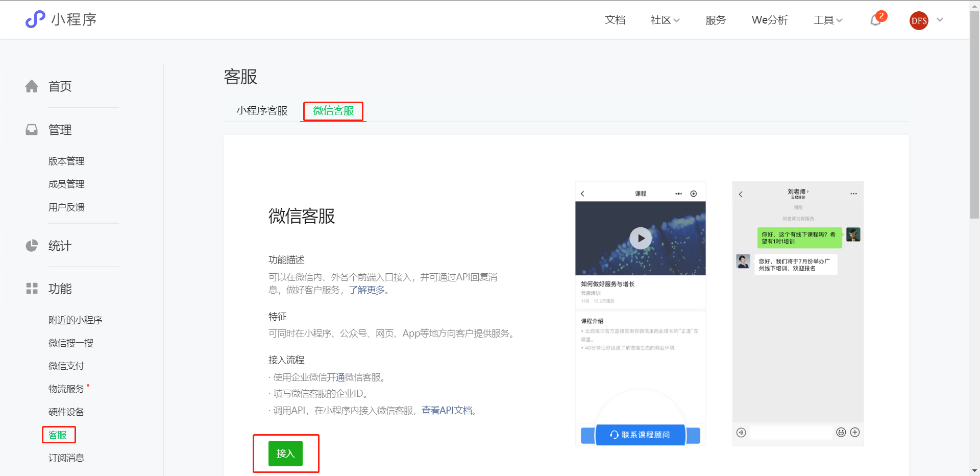Open 订阅消息 in the sidebar
980x476 pixels.
66,458
